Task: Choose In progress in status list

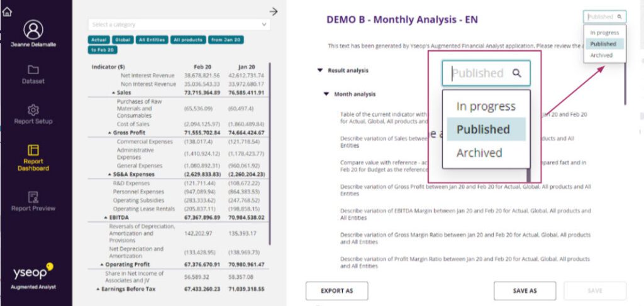Action: pyautogui.click(x=604, y=33)
